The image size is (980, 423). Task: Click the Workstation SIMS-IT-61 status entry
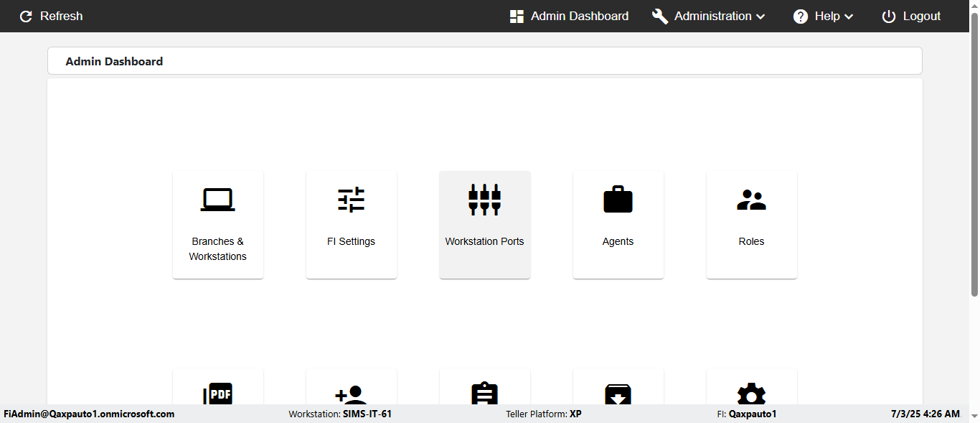point(340,414)
